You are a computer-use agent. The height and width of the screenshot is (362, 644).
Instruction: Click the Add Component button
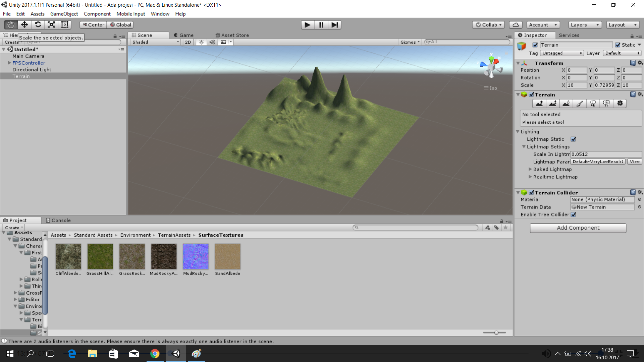(x=578, y=228)
